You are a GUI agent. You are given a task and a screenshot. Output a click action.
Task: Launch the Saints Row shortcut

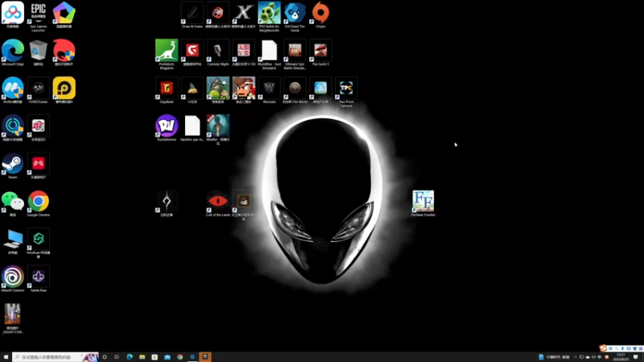38,279
